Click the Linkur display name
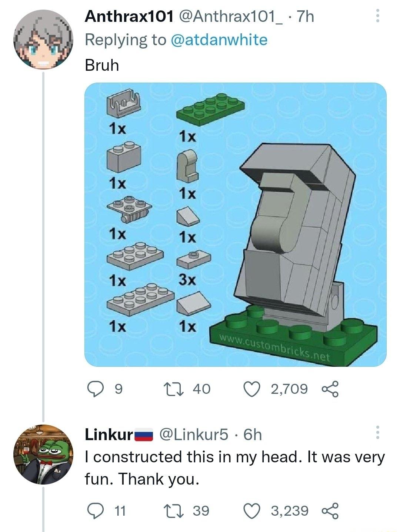The image size is (400, 532). point(109,434)
